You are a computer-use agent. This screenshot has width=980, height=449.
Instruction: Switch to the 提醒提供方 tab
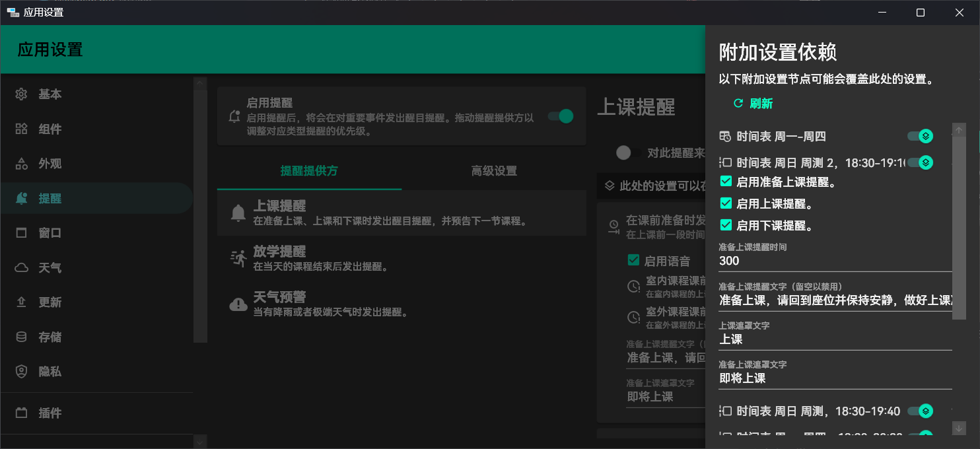[309, 171]
